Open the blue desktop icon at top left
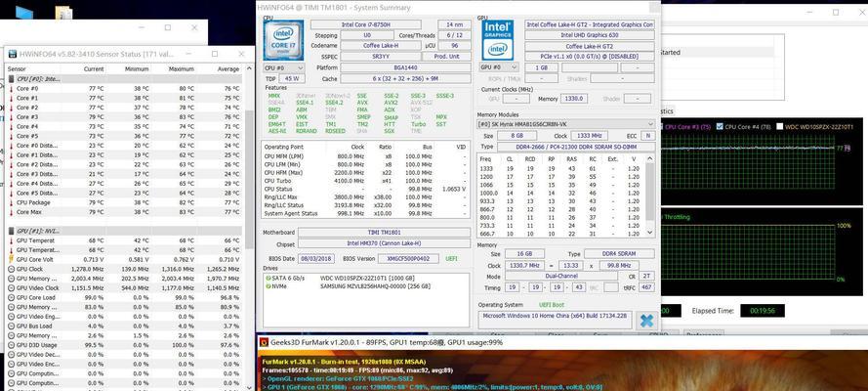 point(24,12)
